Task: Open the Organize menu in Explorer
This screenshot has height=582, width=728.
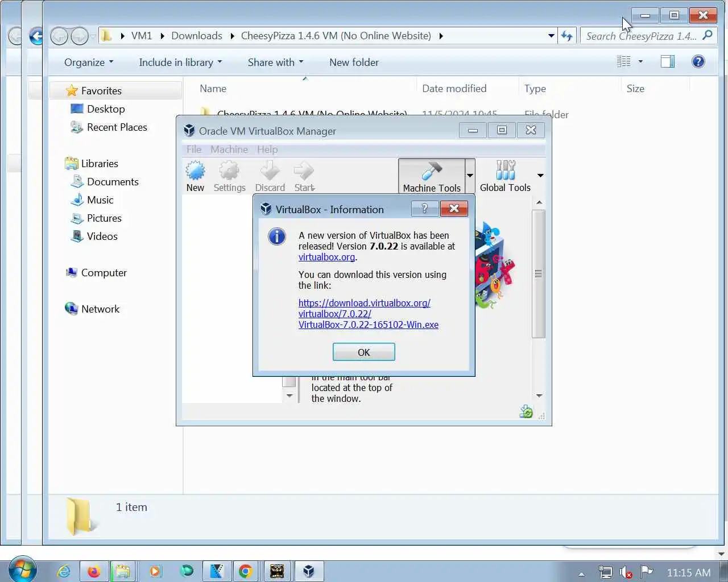Action: click(x=89, y=63)
